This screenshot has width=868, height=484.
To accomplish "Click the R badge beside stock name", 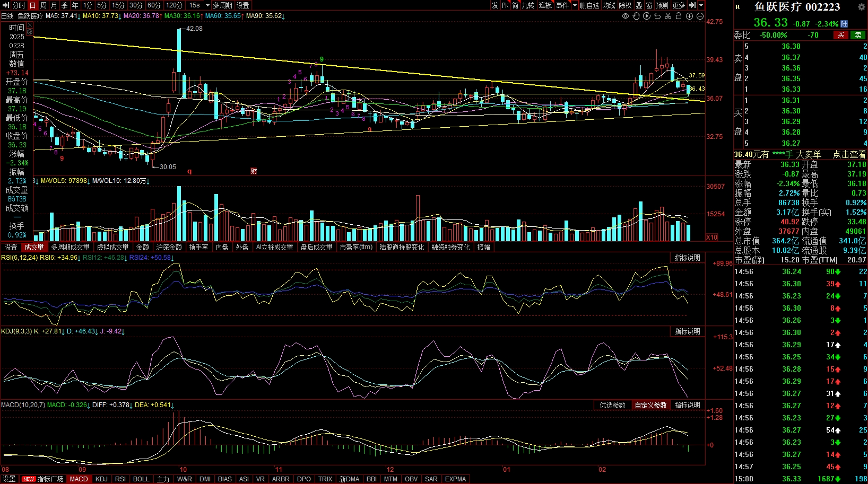I will 737,7.
